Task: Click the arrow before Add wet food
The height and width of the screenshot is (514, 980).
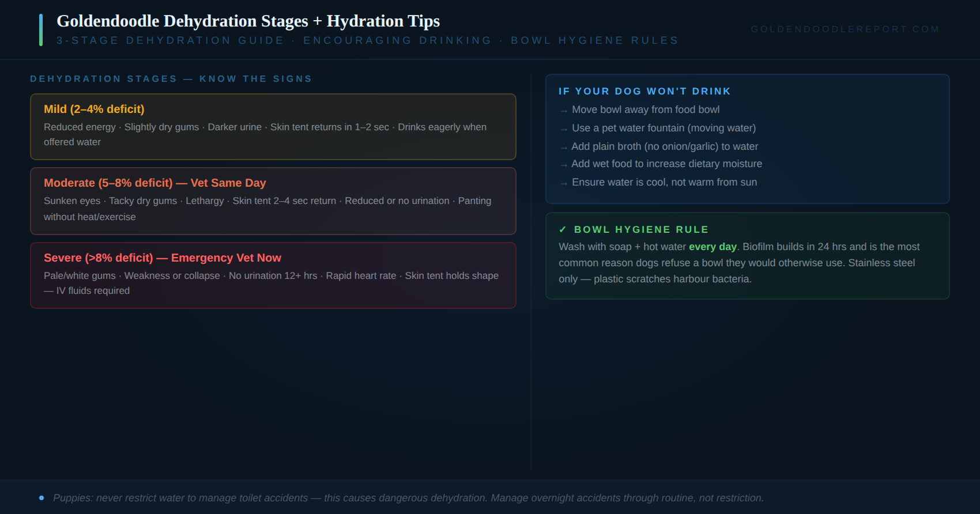Action: [564, 165]
